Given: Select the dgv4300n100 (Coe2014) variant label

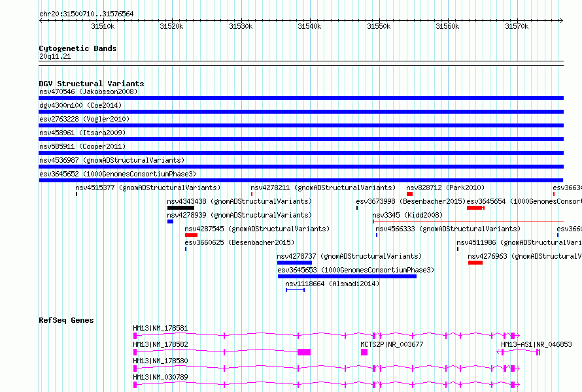Looking at the screenshot, I should point(80,105).
